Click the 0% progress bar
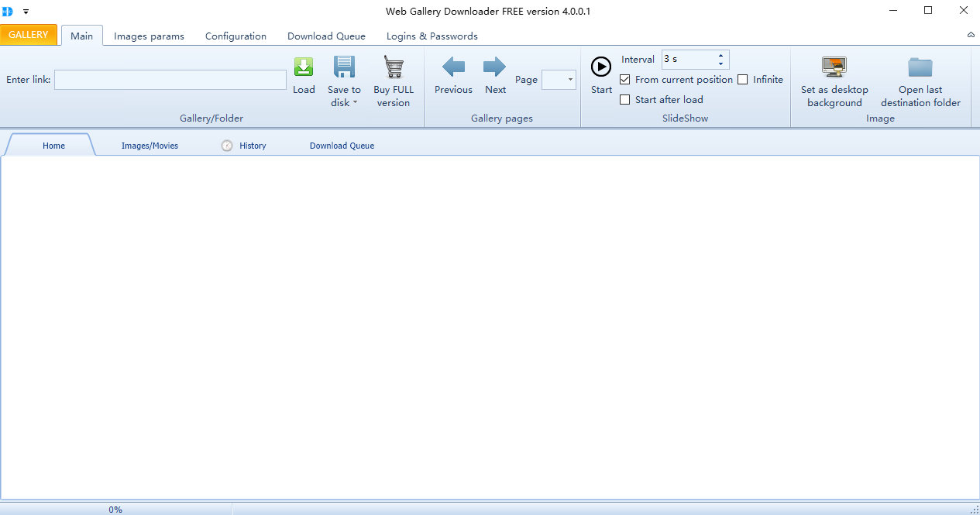The width and height of the screenshot is (980, 515). [x=115, y=509]
